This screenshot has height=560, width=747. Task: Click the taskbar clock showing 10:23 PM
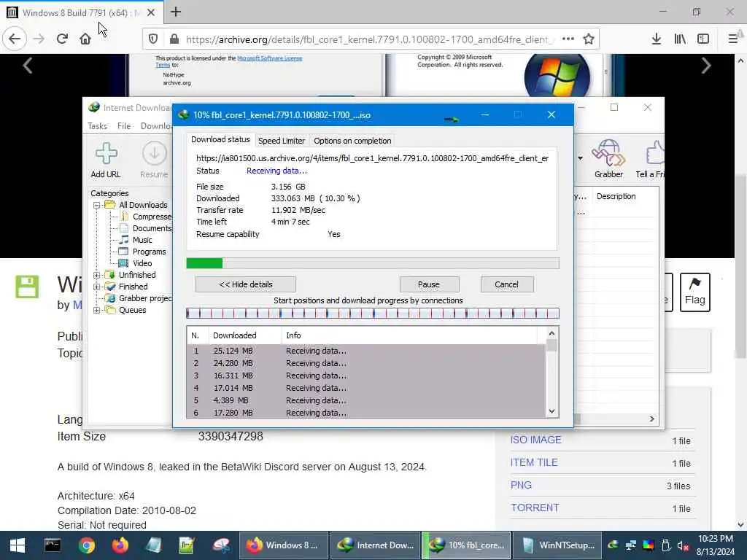715,545
